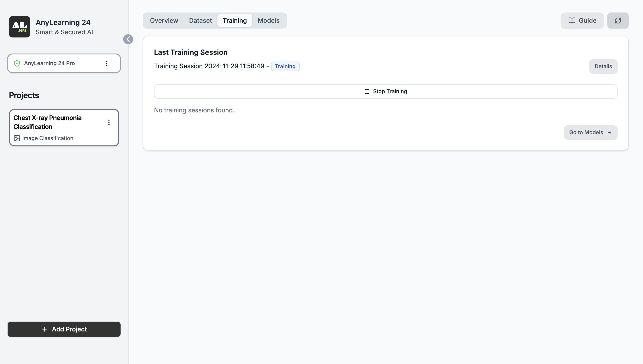
Task: Switch to the Models tab
Action: 268,21
